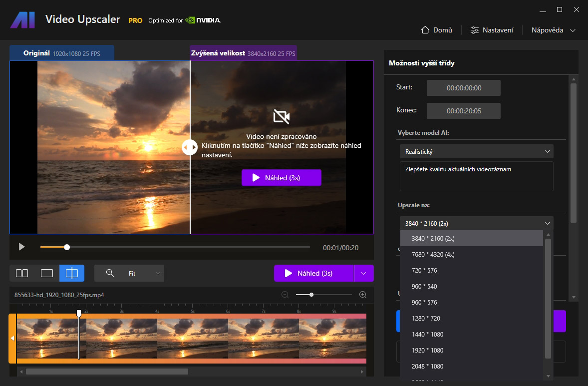Click the zoom magnifier icon

[110, 273]
